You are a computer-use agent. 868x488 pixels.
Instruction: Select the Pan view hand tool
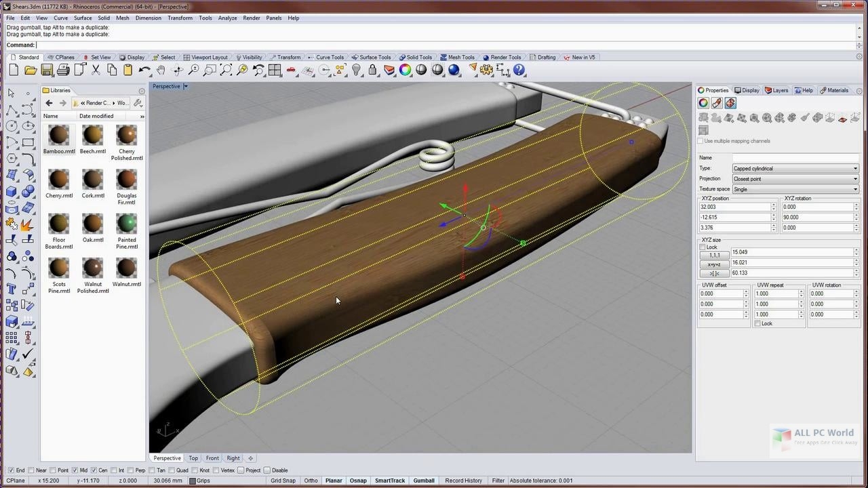coord(161,70)
